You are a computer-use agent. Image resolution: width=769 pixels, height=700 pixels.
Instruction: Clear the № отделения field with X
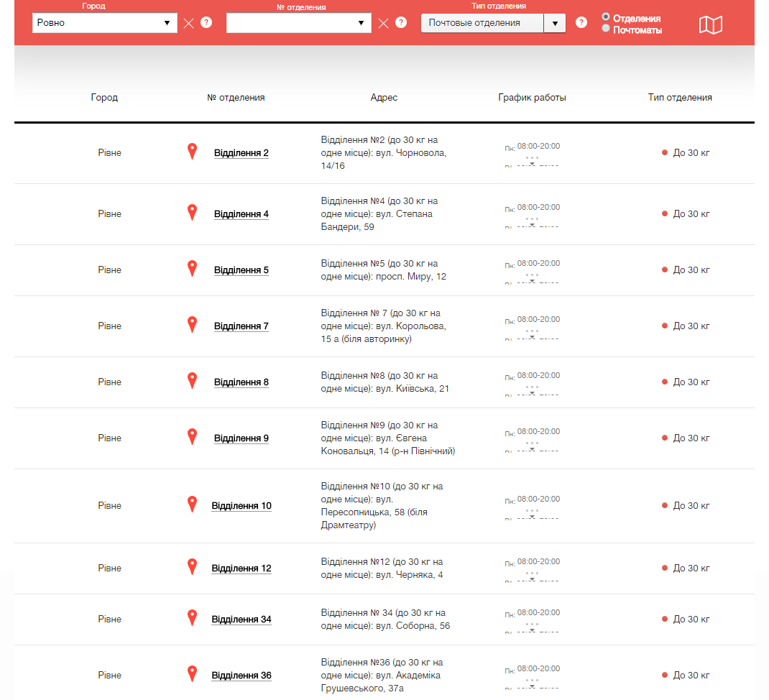(384, 23)
